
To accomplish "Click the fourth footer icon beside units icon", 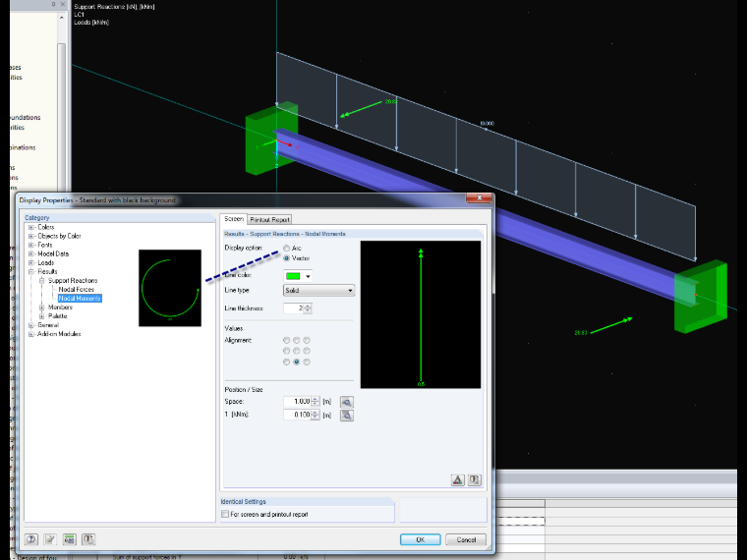I will 88,539.
